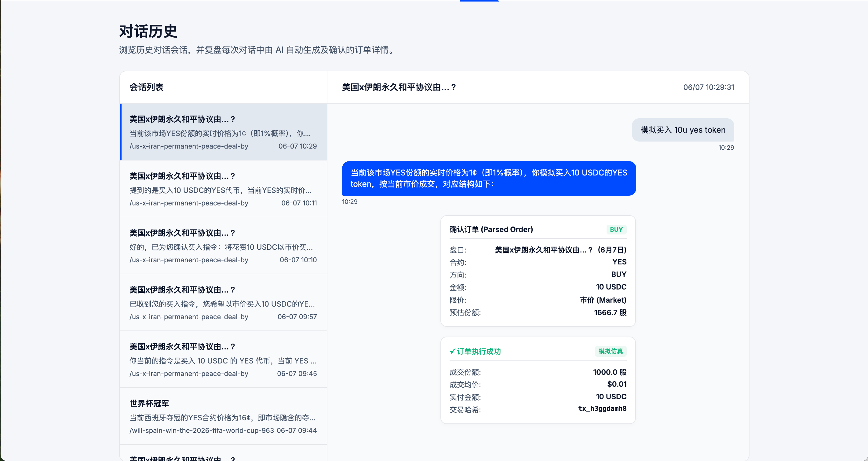Click the 模拟仿真 badge
The image size is (868, 461).
point(611,351)
